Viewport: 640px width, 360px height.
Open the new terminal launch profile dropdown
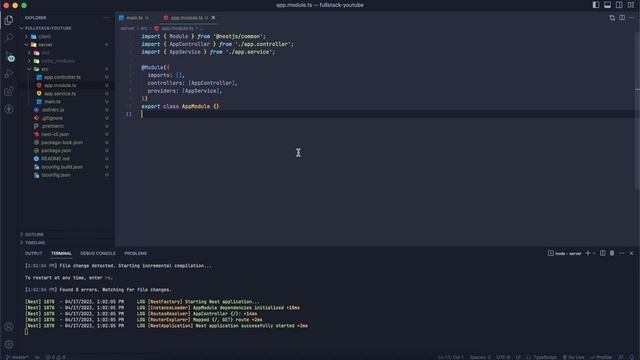594,253
